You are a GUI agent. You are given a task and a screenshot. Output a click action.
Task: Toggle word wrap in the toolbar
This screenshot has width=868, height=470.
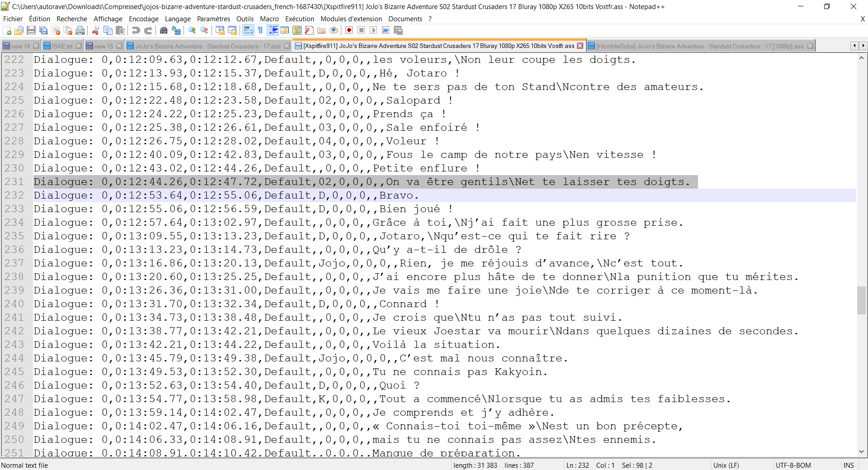pyautogui.click(x=248, y=30)
